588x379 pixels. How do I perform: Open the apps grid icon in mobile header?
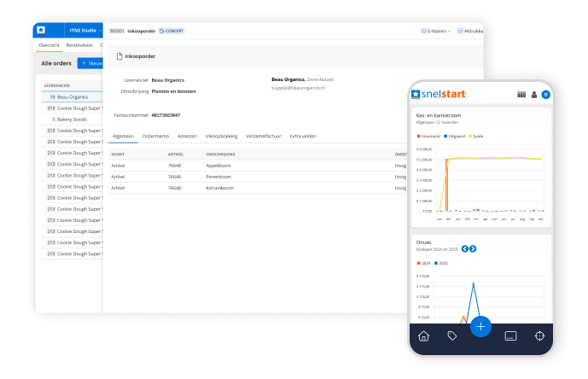click(x=521, y=94)
